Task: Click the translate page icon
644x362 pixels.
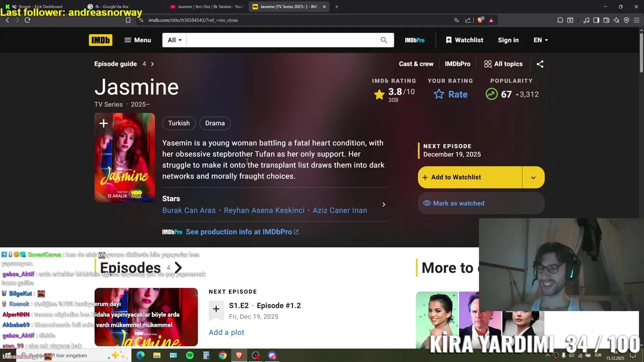Action: 456,20
